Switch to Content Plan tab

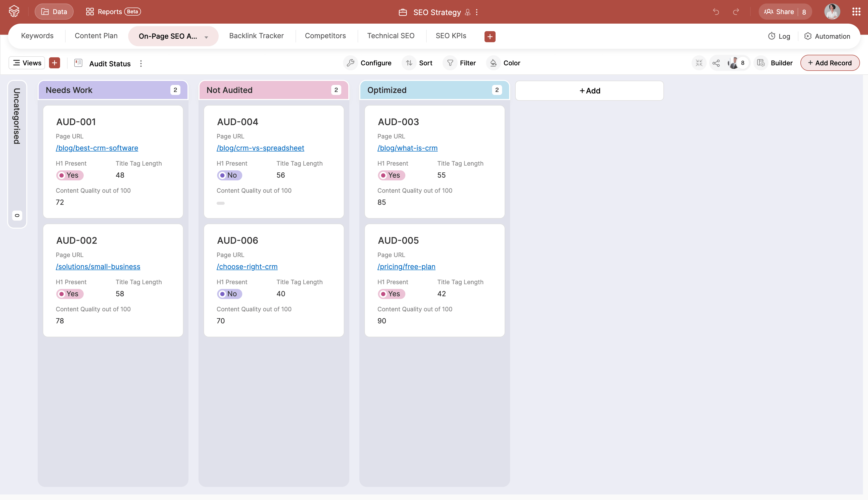pos(96,36)
